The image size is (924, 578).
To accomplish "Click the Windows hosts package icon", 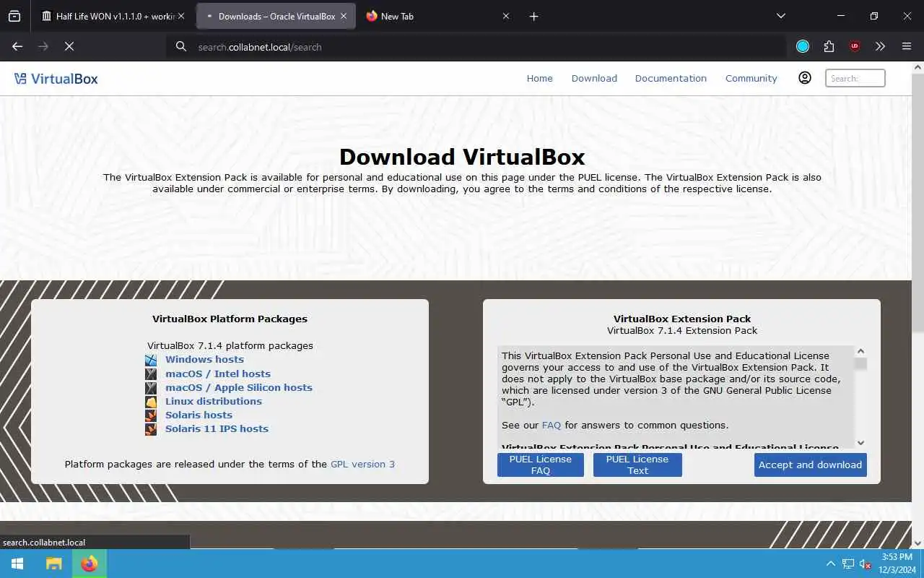I will point(151,360).
